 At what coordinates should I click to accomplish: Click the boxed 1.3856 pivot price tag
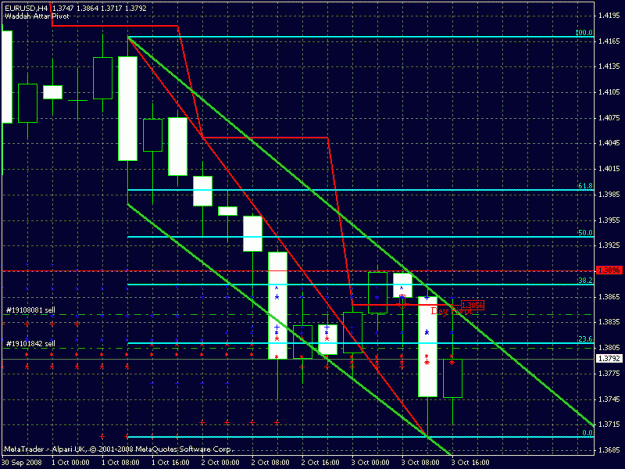click(473, 306)
